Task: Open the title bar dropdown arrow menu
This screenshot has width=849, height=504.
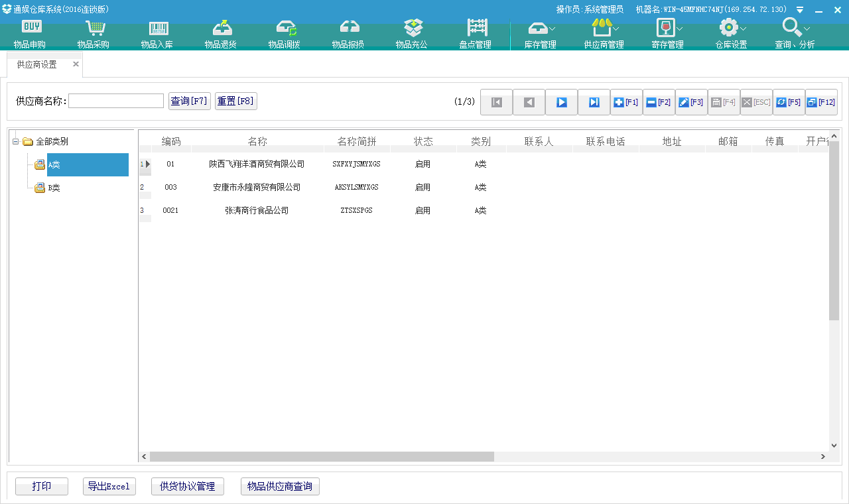Action: pos(800,10)
